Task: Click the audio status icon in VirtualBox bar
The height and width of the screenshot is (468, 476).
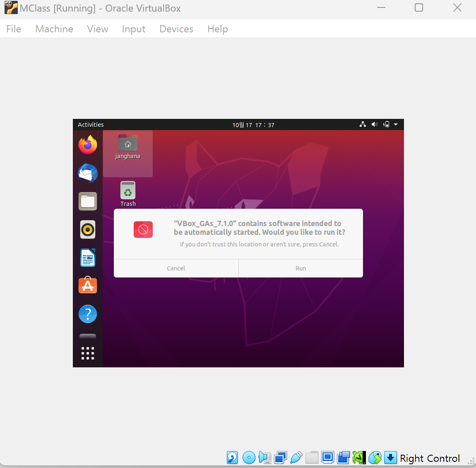Action: (x=265, y=458)
